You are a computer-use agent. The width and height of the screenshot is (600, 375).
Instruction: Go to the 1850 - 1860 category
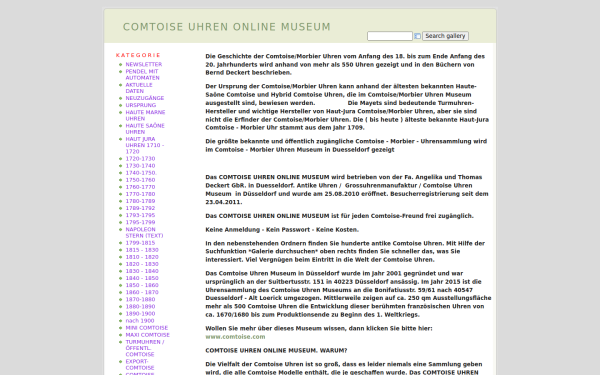point(142,285)
